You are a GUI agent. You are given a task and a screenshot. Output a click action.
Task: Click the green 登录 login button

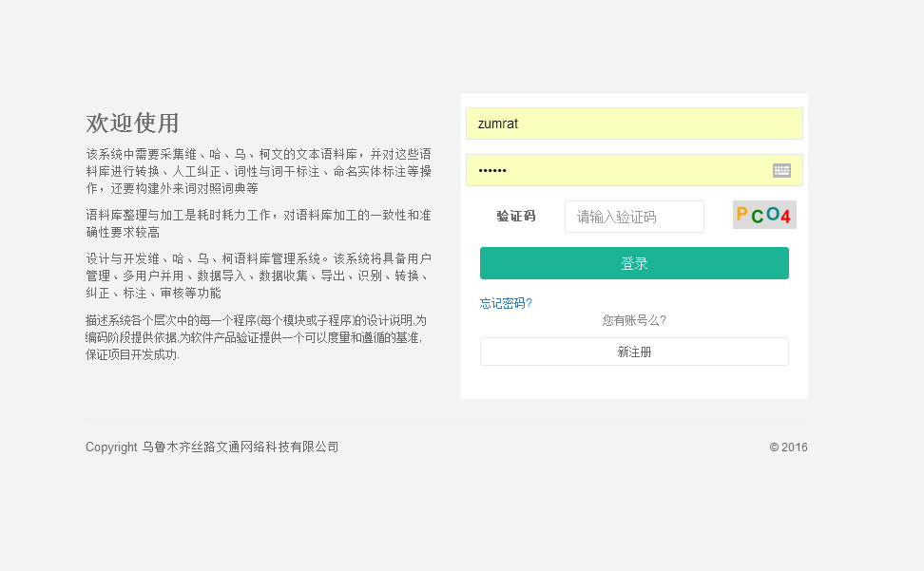(634, 263)
